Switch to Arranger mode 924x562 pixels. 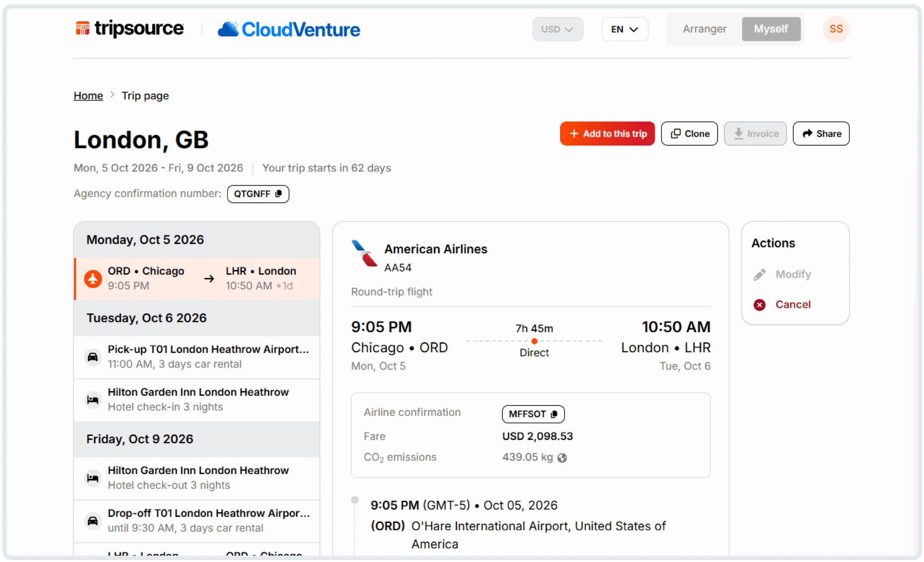coord(704,29)
